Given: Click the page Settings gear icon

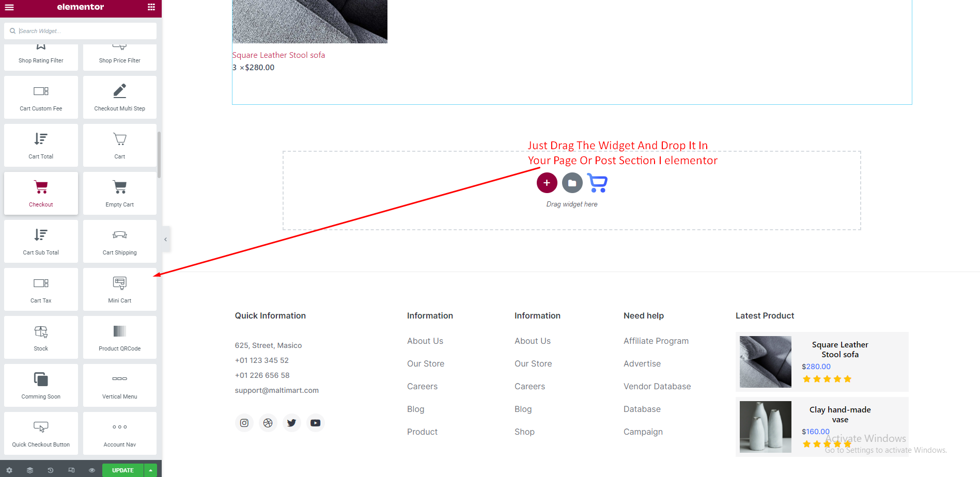Looking at the screenshot, I should click(9, 470).
